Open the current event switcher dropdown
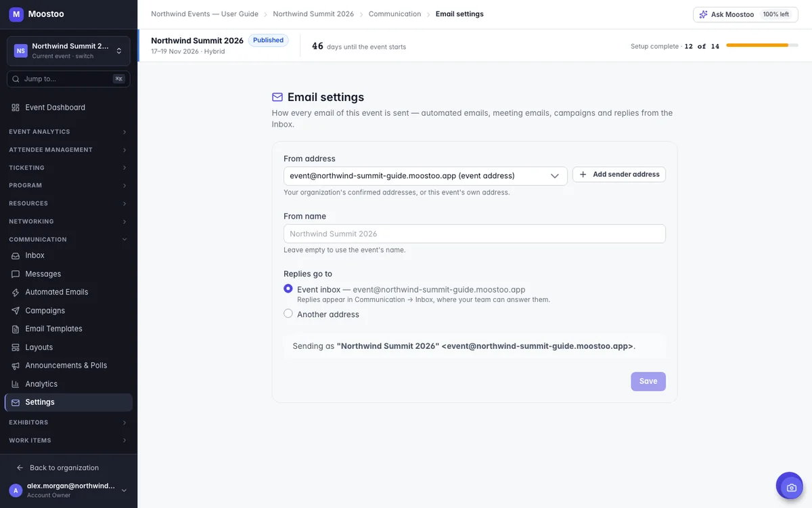 click(x=68, y=51)
